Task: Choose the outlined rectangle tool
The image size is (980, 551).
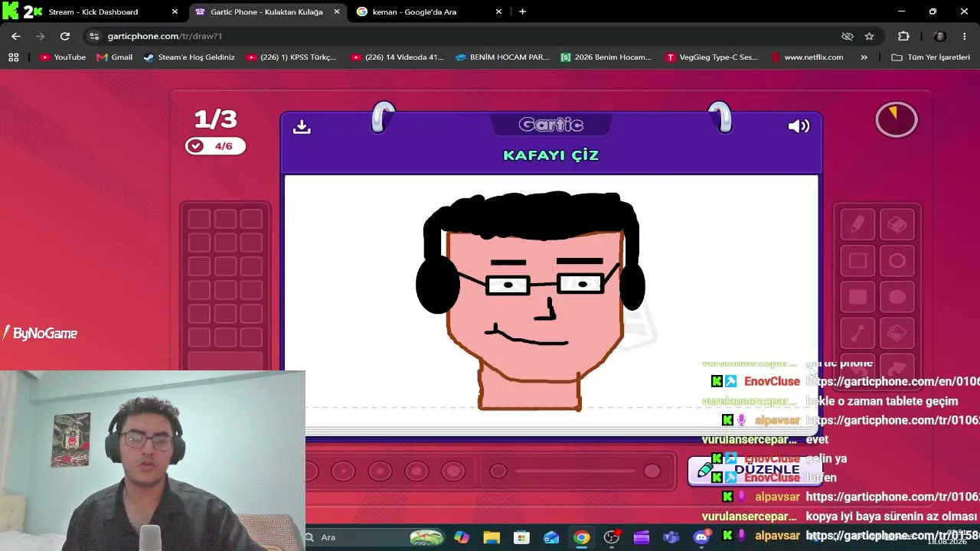Action: click(x=857, y=261)
